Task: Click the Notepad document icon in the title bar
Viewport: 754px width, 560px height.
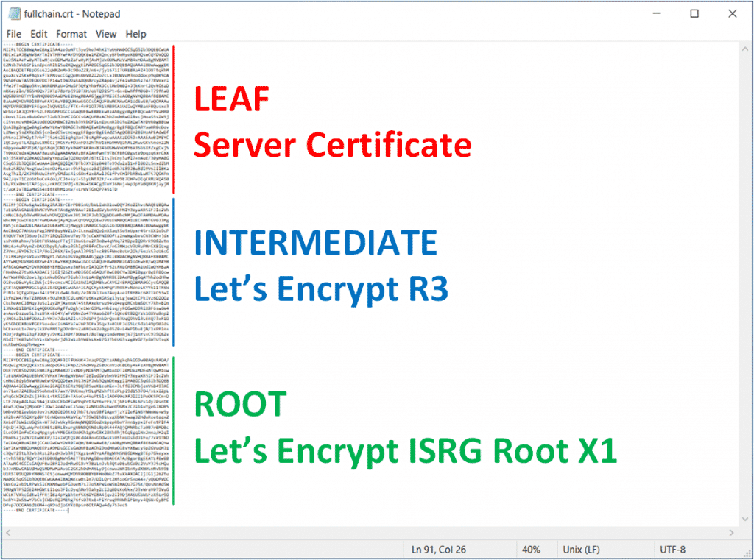Action: click(x=13, y=13)
